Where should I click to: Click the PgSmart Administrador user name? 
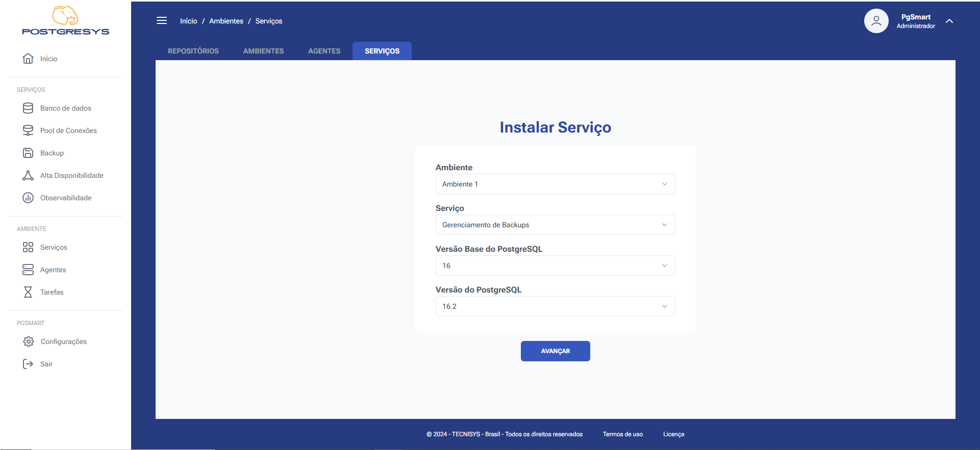click(916, 21)
